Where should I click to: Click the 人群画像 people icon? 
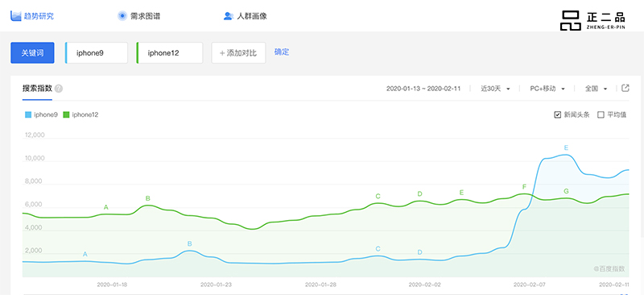[x=229, y=16]
